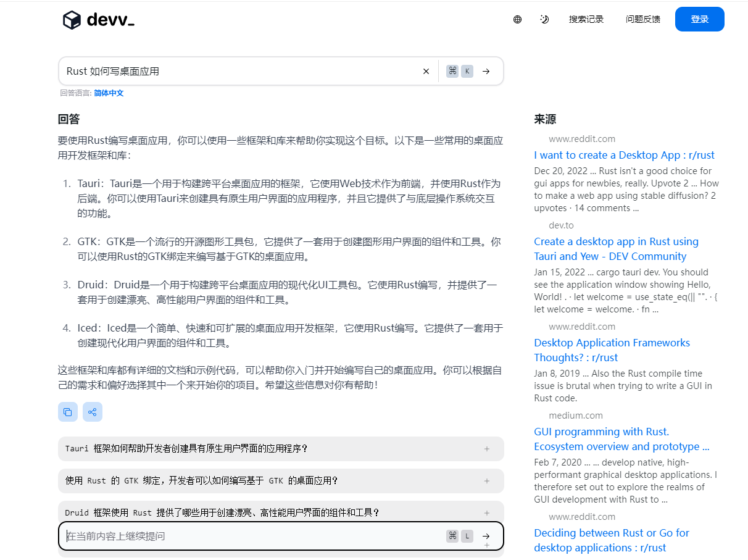This screenshot has width=748, height=560.
Task: Copy the answer with copy icon
Action: click(x=68, y=412)
